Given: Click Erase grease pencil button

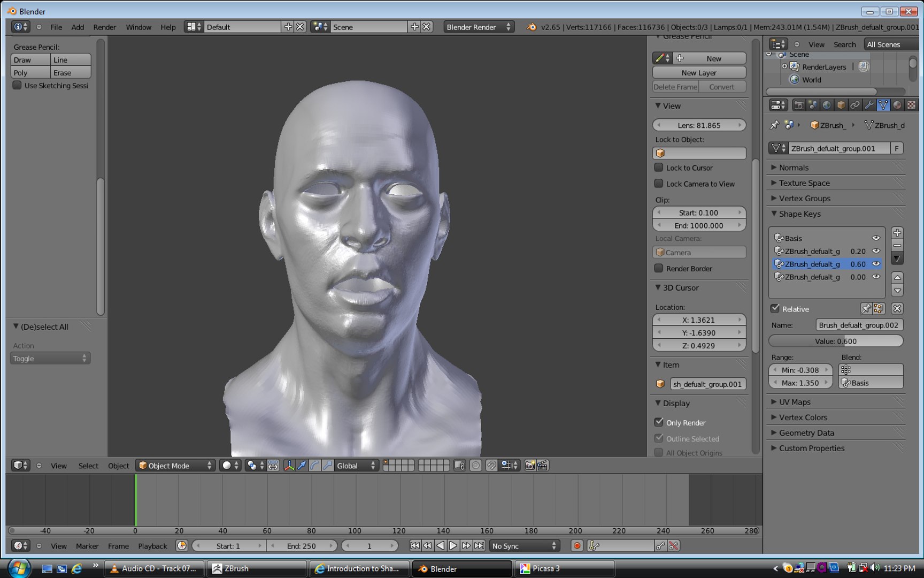Looking at the screenshot, I should (71, 73).
